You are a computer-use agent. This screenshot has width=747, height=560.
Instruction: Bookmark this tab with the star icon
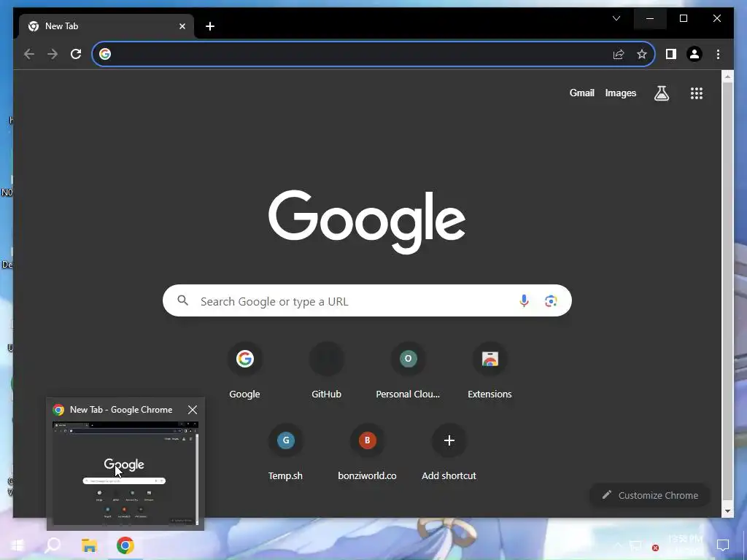[642, 54]
